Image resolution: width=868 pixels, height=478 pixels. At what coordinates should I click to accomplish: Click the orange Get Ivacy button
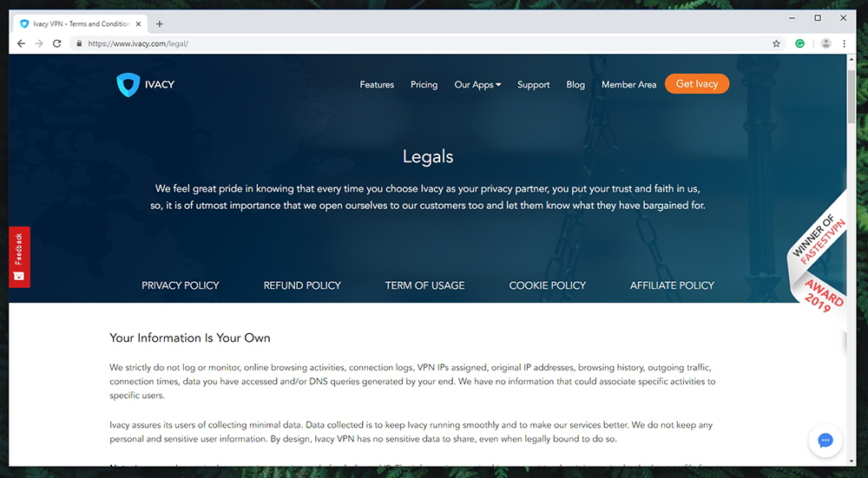pyautogui.click(x=697, y=84)
